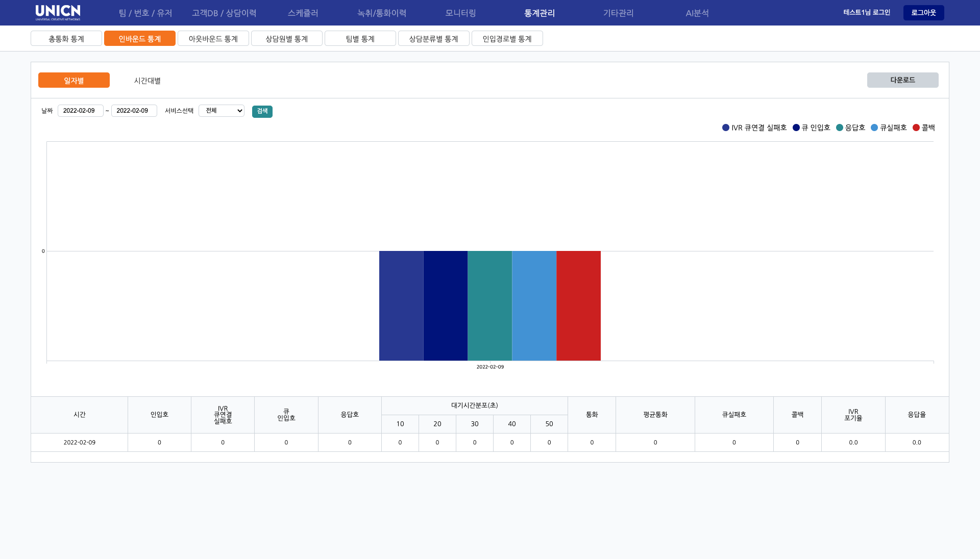The width and height of the screenshot is (980, 559).
Task: Switch to the 팀별 통계 tab
Action: tap(360, 38)
